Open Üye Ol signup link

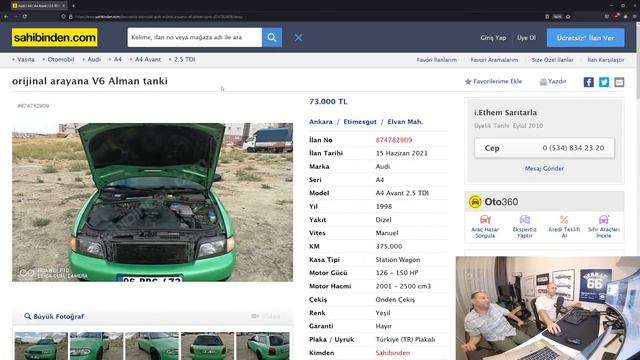[x=526, y=38]
